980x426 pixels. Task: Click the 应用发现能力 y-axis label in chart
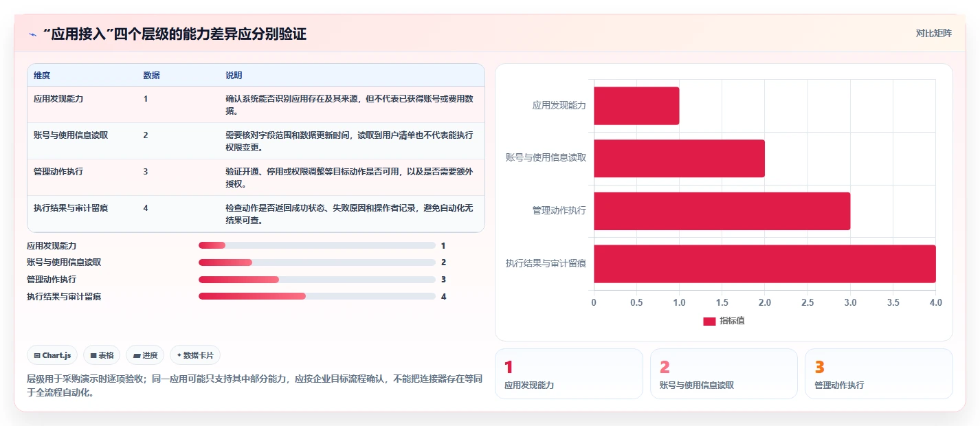point(559,106)
